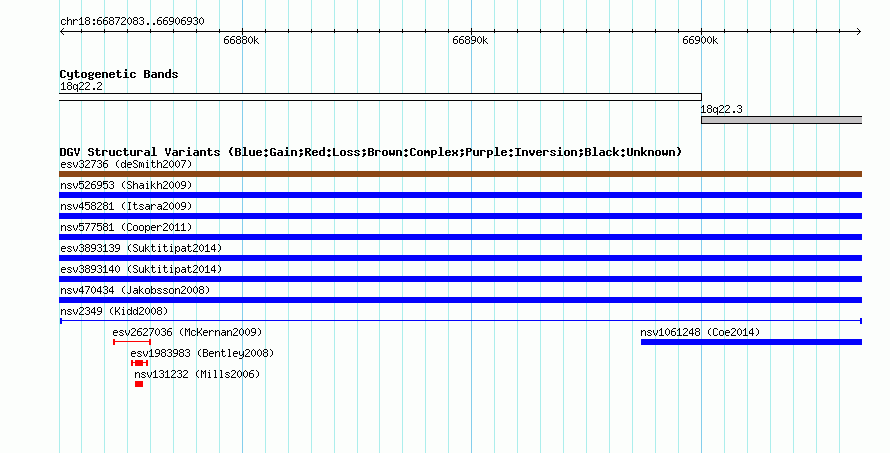
Task: Select the nsv526953 (Shaikh2009) label
Action: point(126,185)
